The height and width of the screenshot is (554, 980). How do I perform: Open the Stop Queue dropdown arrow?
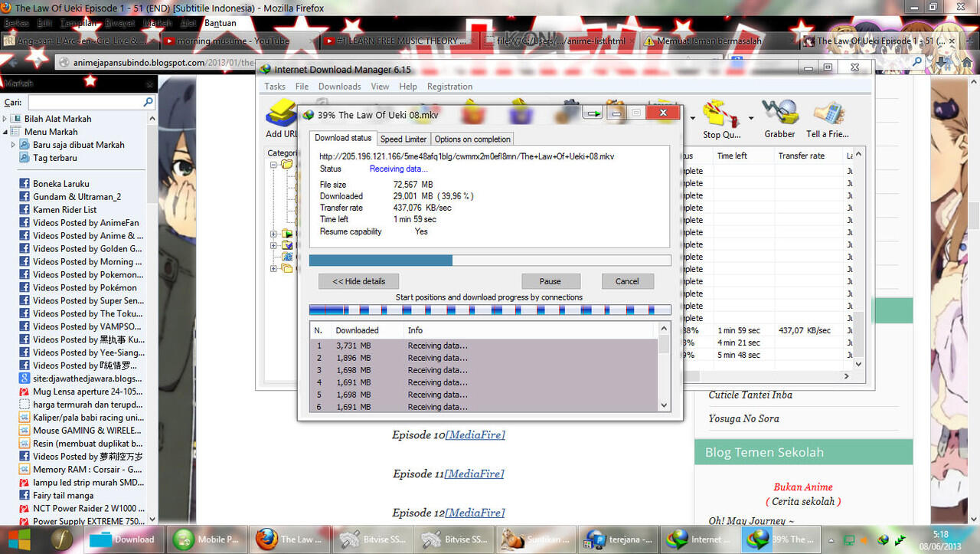click(x=751, y=118)
